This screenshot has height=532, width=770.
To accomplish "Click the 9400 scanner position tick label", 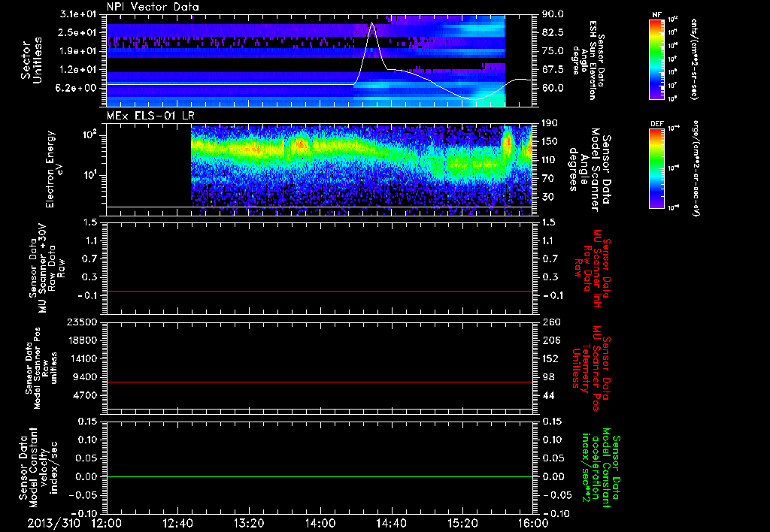I will [84, 377].
